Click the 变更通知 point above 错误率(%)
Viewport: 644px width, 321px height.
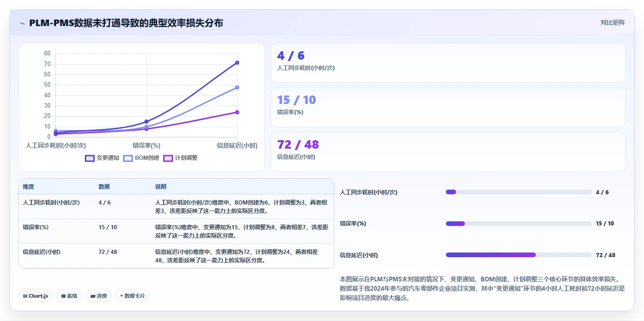click(146, 122)
